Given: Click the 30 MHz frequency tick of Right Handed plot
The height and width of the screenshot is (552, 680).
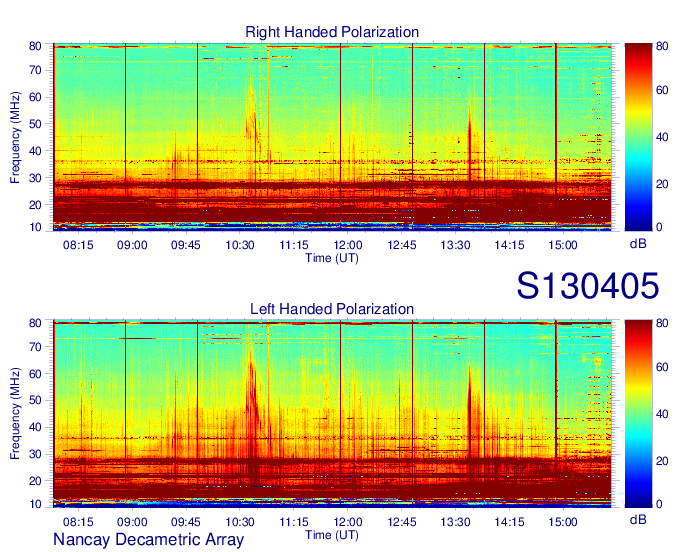Looking at the screenshot, I should (35, 178).
